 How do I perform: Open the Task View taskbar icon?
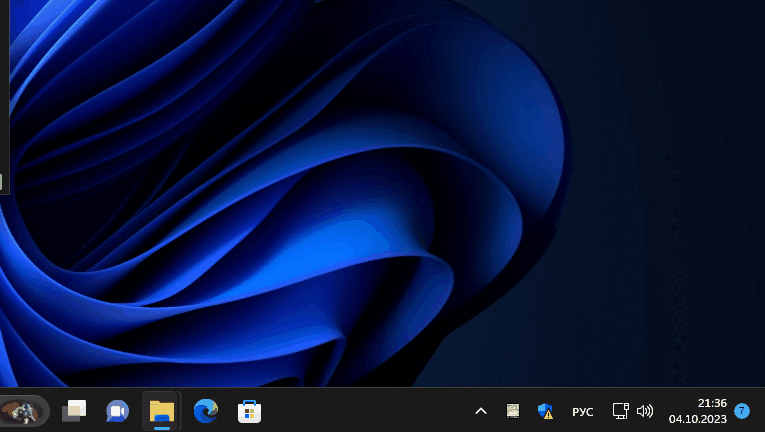point(74,411)
